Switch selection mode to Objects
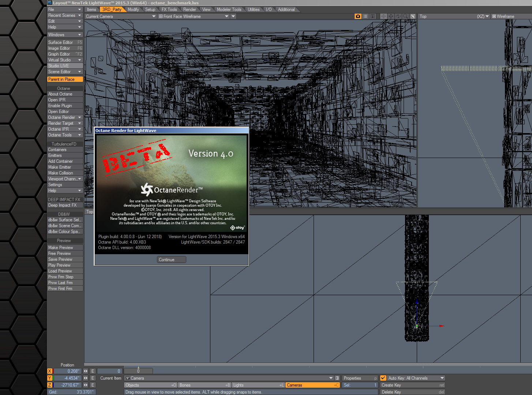This screenshot has width=532, height=395. tap(151, 385)
